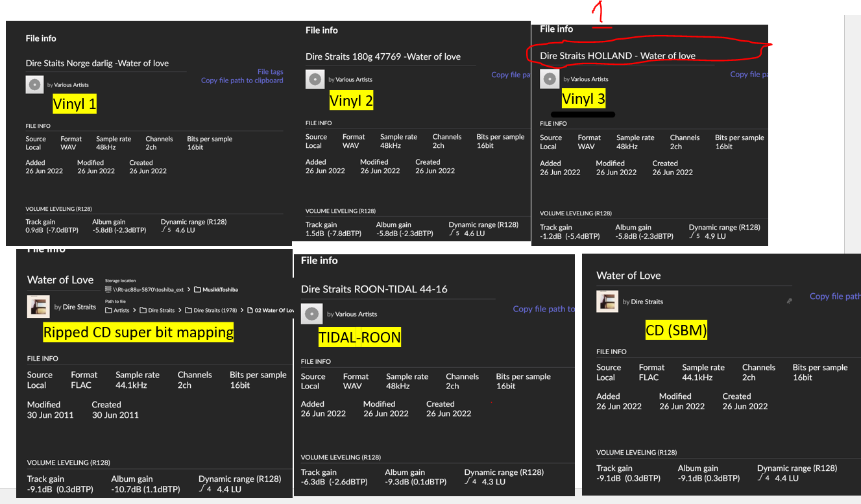Click the network storage icon before \\Rt-ac88u-5870\toshiba_ext
Screen dimensions: 861x504
pos(108,289)
